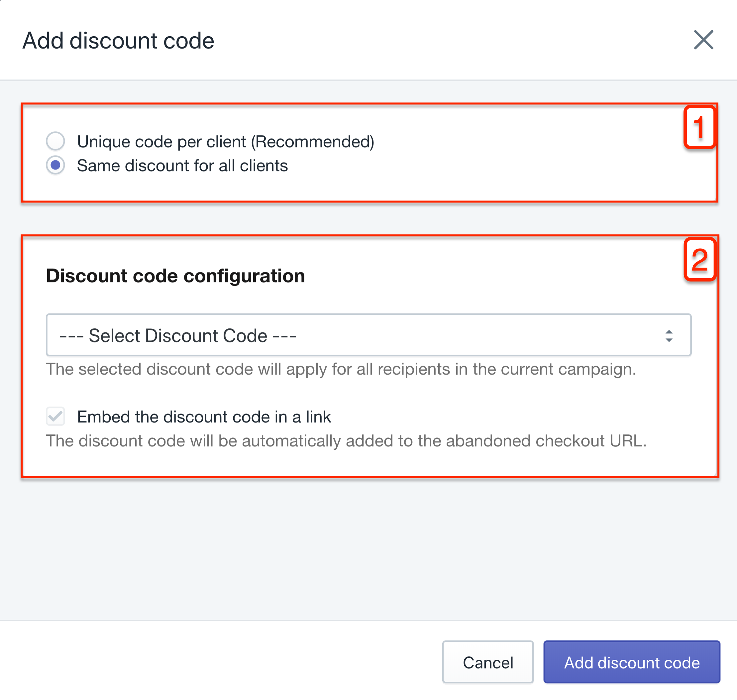
Task: Click the red annotation number 1 badge
Action: [x=700, y=127]
